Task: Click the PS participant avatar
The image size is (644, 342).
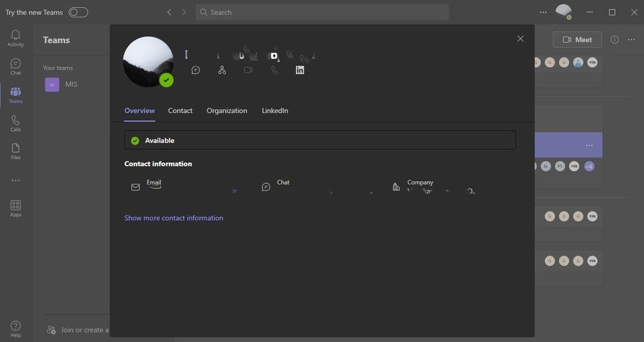Action: (x=560, y=166)
